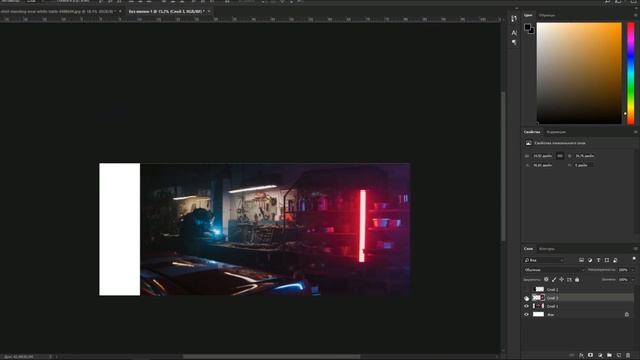Screen dimensions: 640x360
Task: Open the Layers panel options menu
Action: pyautogui.click(x=636, y=249)
